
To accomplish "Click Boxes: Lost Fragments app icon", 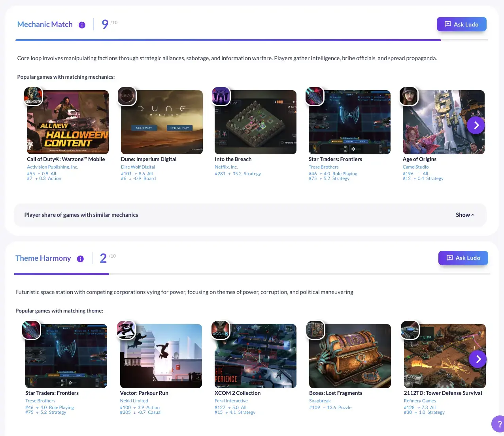I will tap(315, 330).
